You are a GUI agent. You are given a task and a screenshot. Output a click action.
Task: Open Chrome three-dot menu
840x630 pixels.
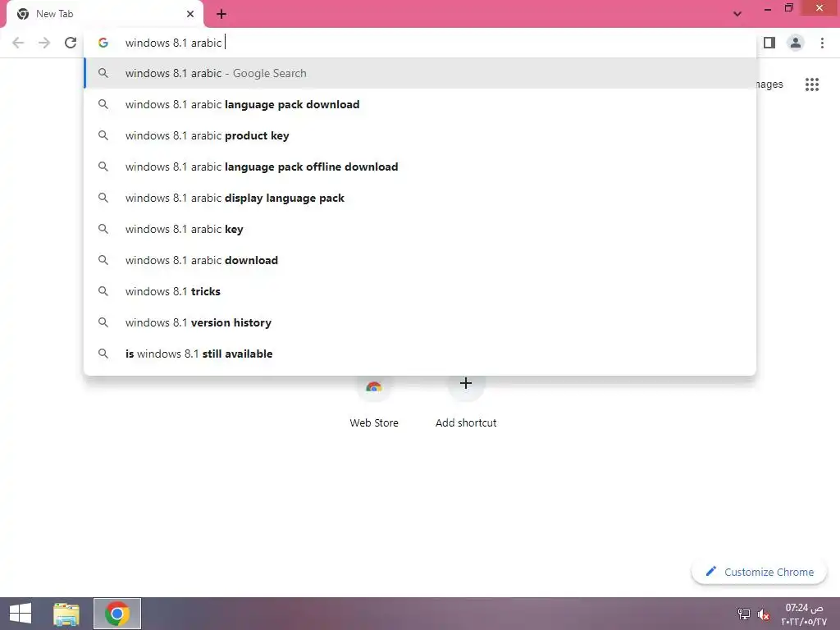point(822,43)
